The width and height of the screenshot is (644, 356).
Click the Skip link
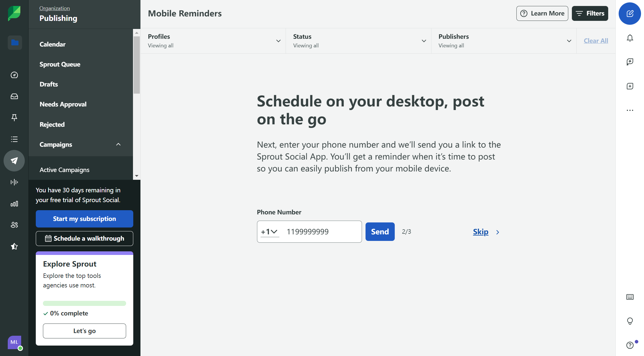tap(481, 232)
